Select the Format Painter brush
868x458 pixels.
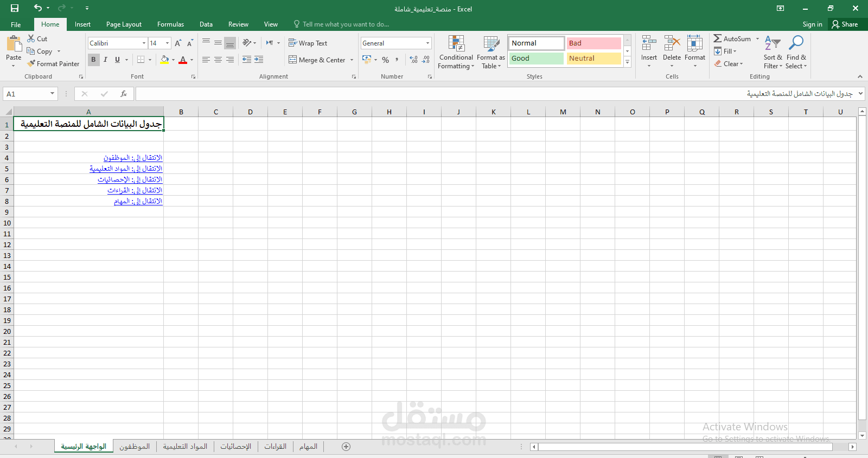pos(53,63)
